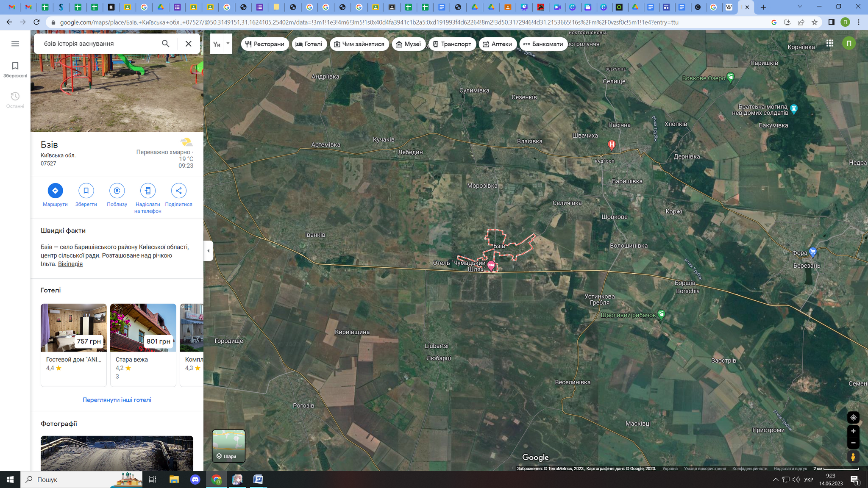Open the Google Maps hamburger menu
This screenshot has width=868, height=488.
coord(15,44)
